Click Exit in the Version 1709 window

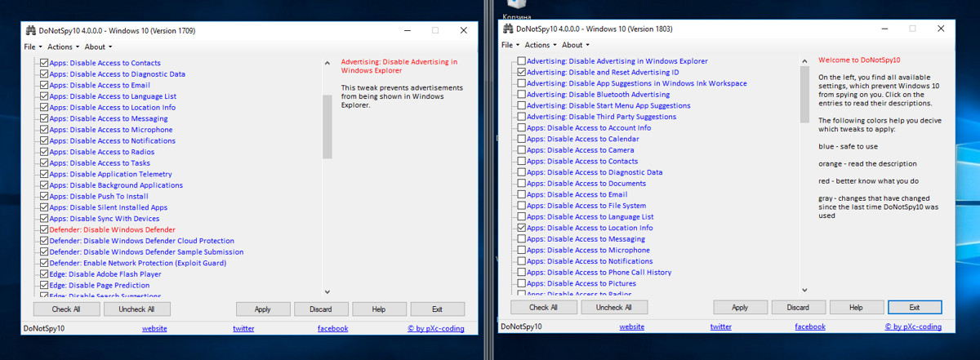438,309
